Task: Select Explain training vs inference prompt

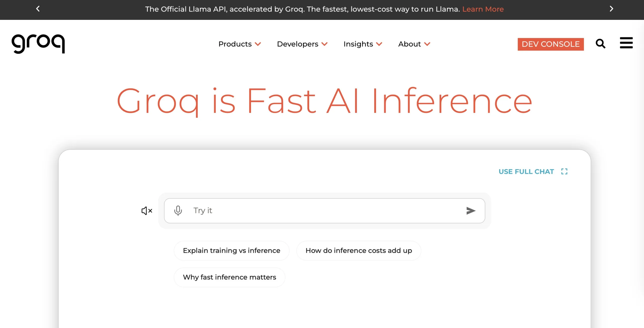Action: click(x=231, y=251)
